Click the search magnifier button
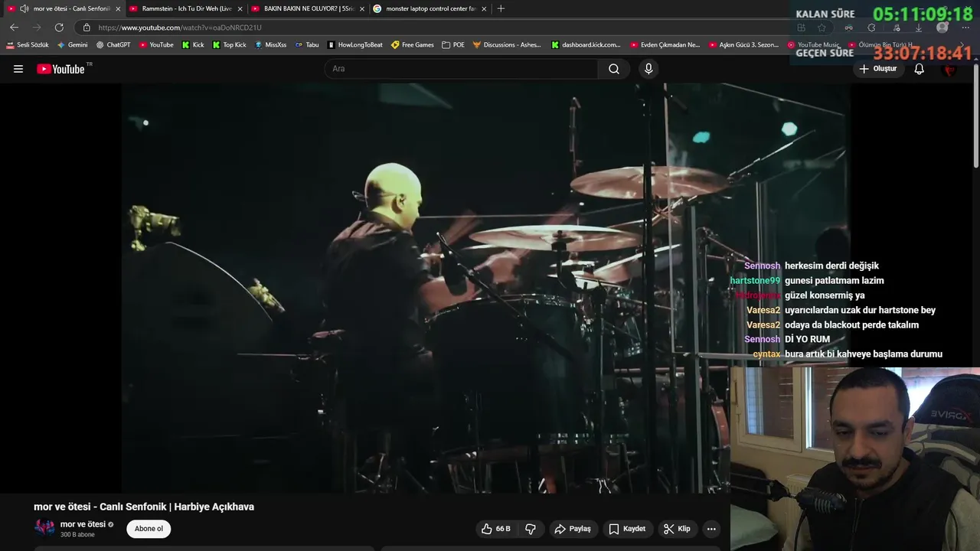The image size is (980, 551). (x=614, y=69)
